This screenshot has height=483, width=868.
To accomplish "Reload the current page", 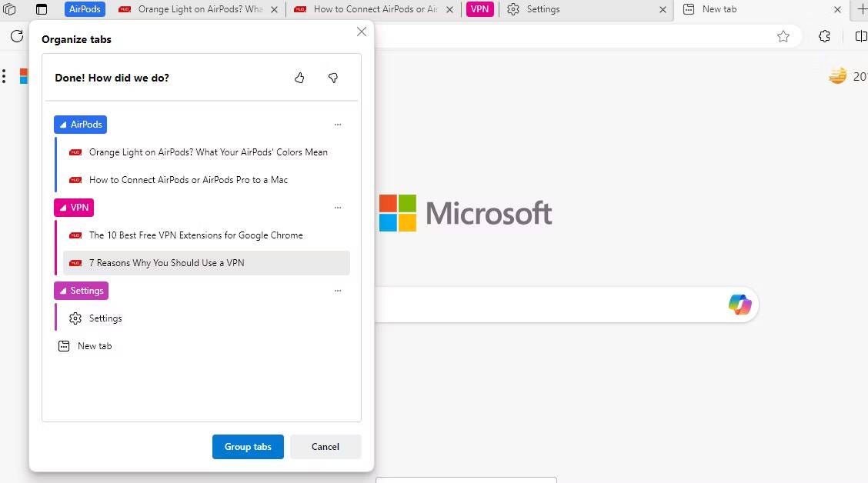I will pyautogui.click(x=15, y=35).
